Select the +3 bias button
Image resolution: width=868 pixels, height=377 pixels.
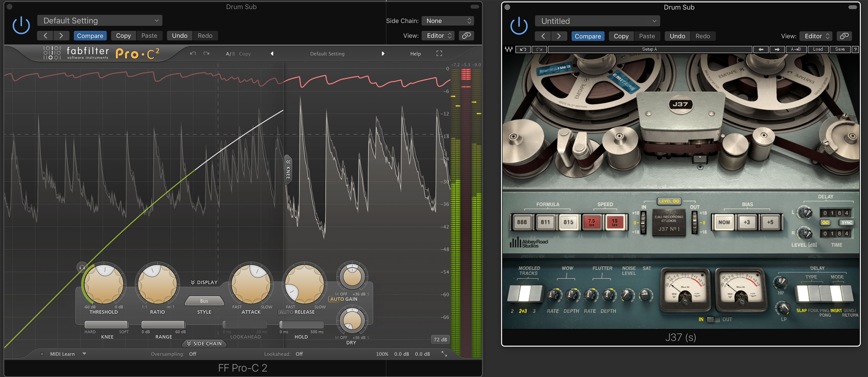pyautogui.click(x=747, y=222)
